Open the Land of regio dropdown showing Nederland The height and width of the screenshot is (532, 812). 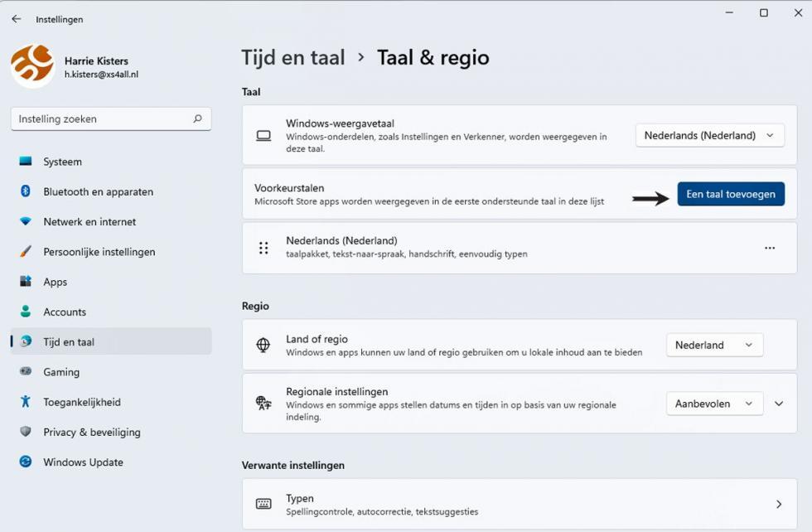pos(714,345)
